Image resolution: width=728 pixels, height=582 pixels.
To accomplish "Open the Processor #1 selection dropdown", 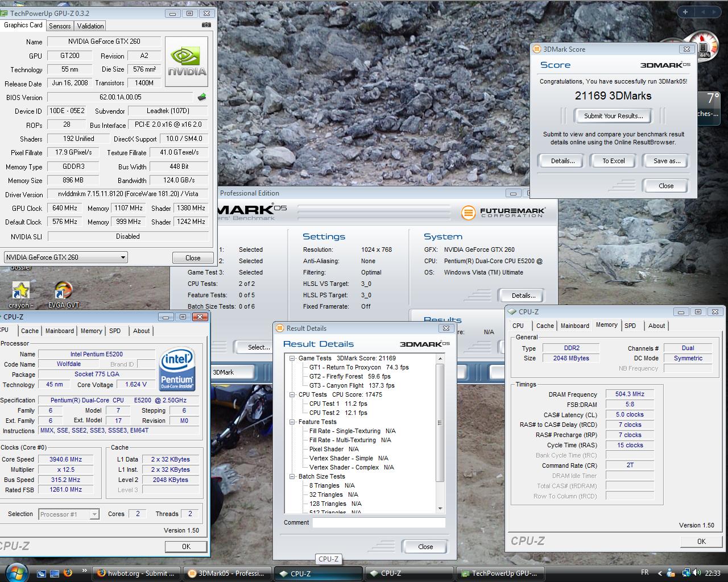I will [x=68, y=514].
